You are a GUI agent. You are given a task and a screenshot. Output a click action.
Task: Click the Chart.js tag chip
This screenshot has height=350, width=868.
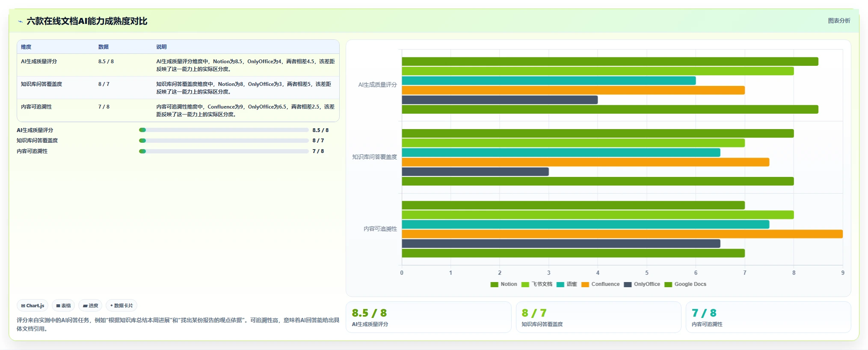[33, 306]
